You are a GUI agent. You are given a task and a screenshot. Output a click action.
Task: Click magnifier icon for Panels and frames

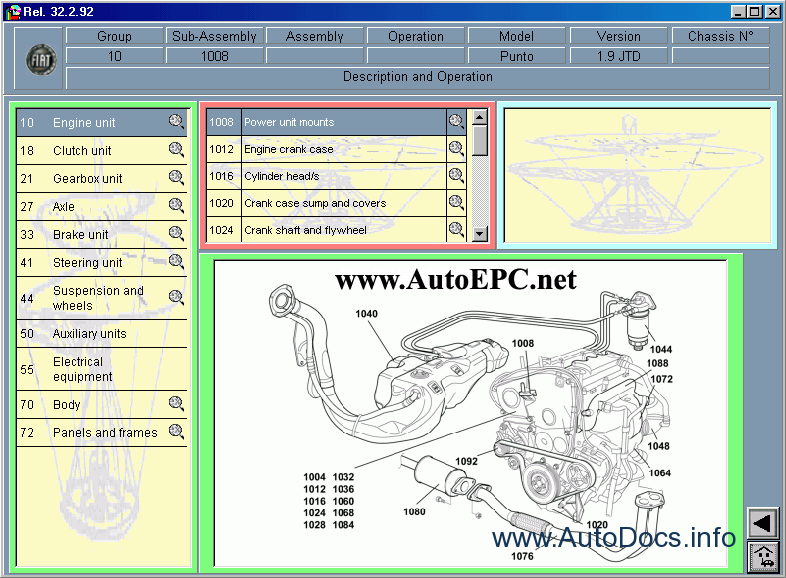click(x=176, y=431)
